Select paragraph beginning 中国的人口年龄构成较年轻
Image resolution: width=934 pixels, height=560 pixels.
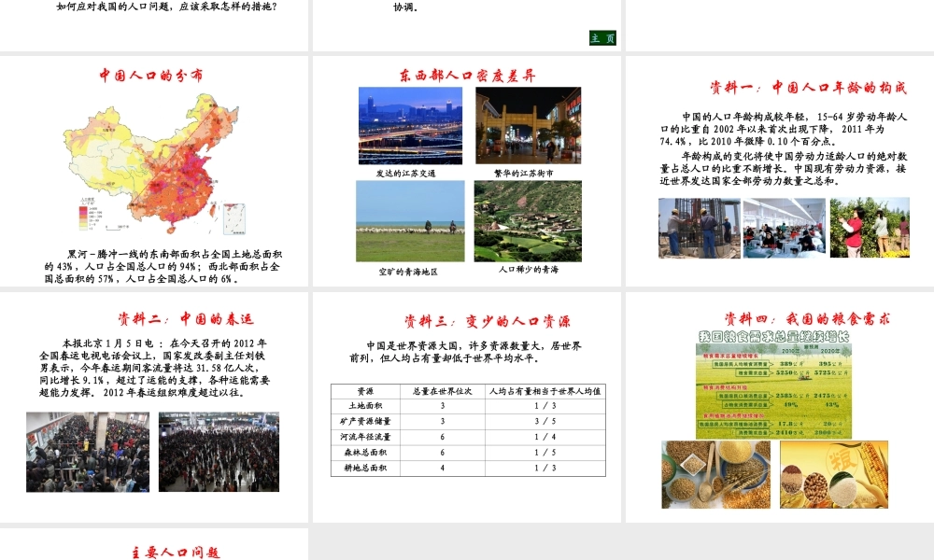(784, 129)
